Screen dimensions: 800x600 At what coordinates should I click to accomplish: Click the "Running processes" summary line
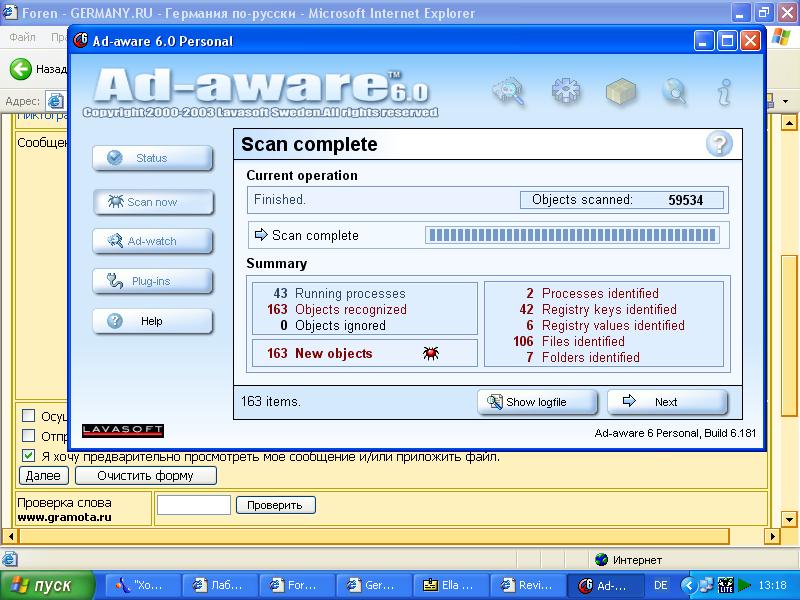tap(350, 293)
